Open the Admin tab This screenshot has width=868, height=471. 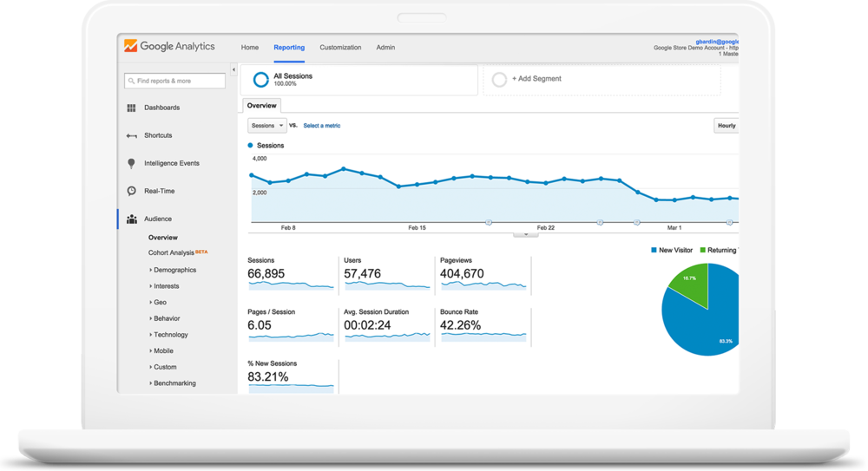[386, 48]
